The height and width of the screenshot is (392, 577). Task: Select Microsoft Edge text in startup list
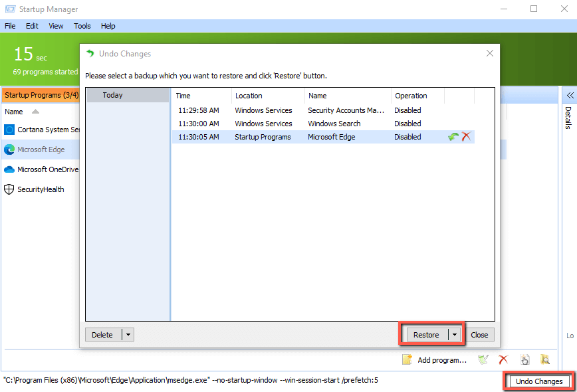[41, 149]
